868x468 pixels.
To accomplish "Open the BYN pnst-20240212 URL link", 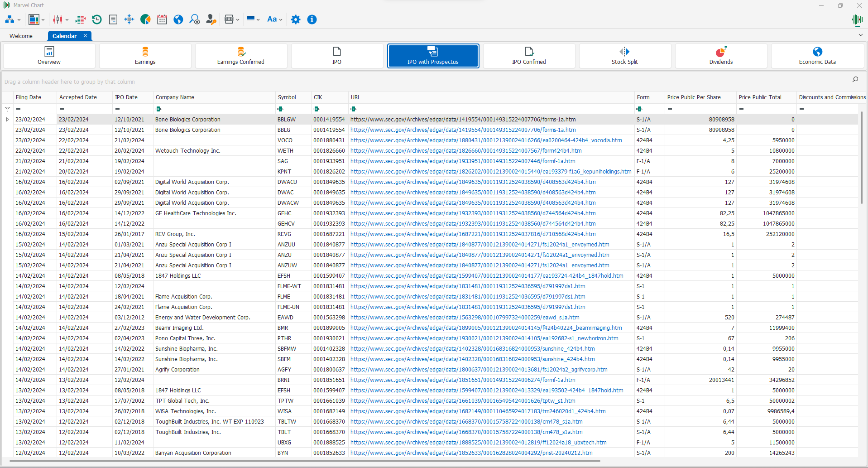I will coord(471,453).
